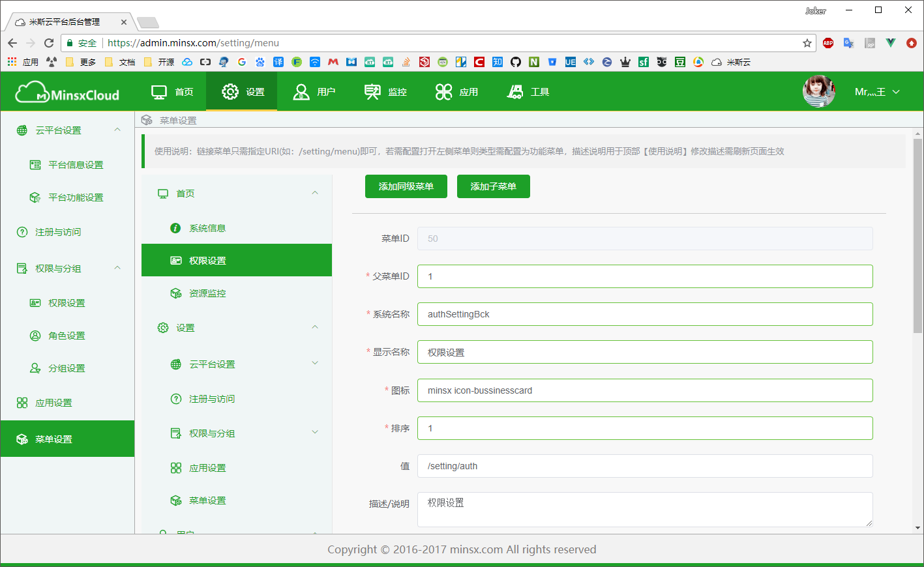The image size is (924, 567).
Task: Click the address bar URL
Action: [193, 43]
